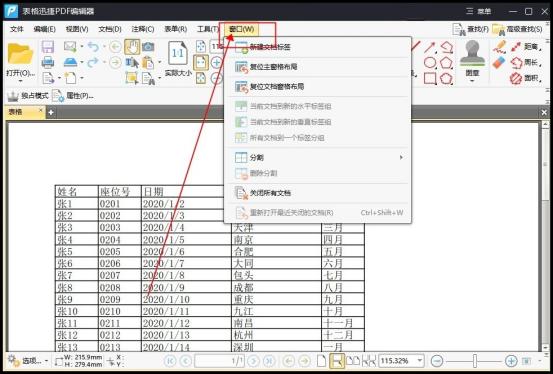The image size is (553, 374).
Task: Click the 窗口(W) menu
Action: [241, 29]
